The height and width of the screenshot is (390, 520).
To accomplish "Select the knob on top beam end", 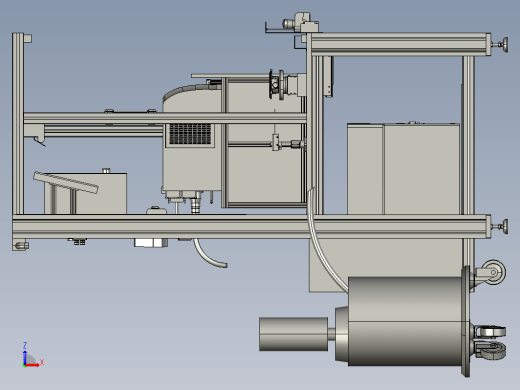I will point(501,44).
